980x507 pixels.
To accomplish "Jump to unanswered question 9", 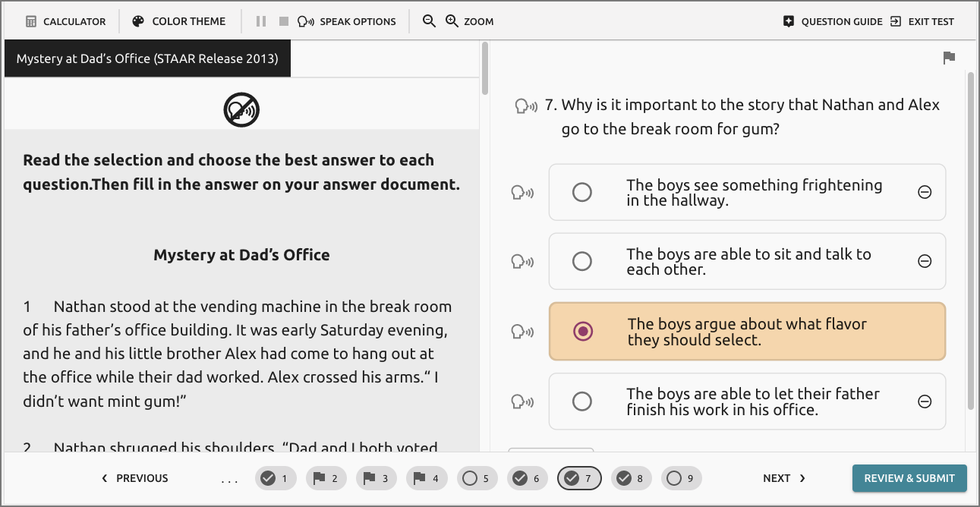I will 682,478.
